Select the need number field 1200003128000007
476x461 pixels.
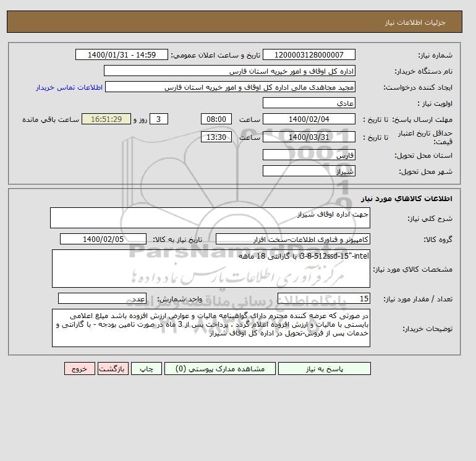click(308, 54)
